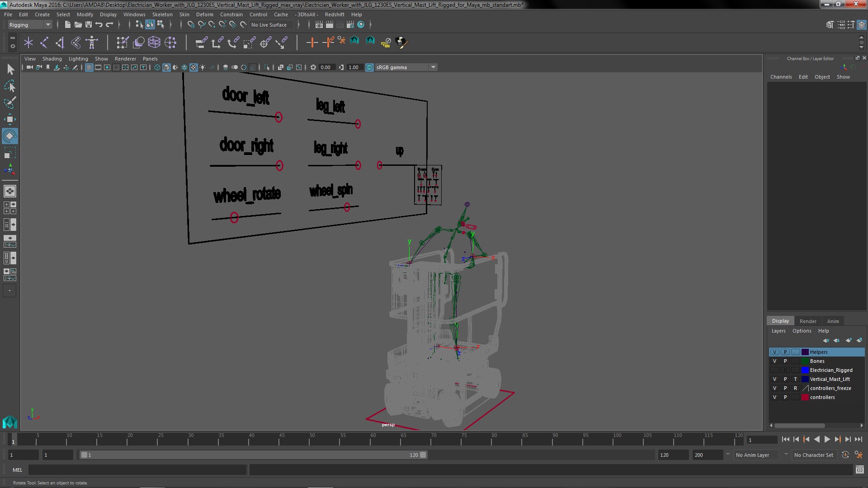The width and height of the screenshot is (868, 488).
Task: Toggle visibility of Vertical_Mast_Lift layer
Action: click(774, 379)
